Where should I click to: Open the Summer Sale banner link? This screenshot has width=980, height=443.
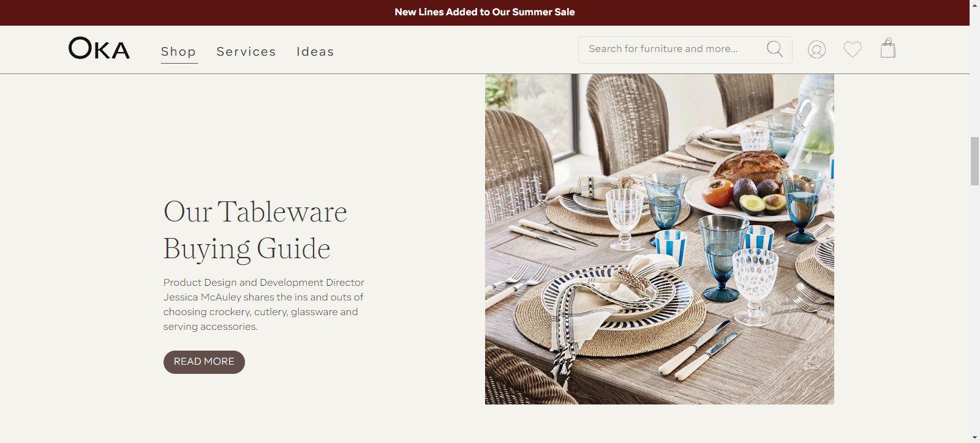[484, 12]
